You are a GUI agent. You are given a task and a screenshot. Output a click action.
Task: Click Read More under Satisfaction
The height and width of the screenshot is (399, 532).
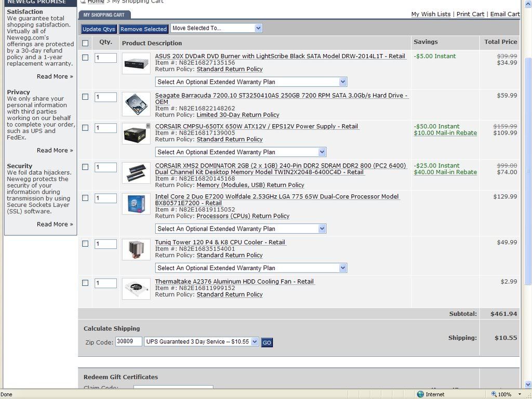[55, 77]
